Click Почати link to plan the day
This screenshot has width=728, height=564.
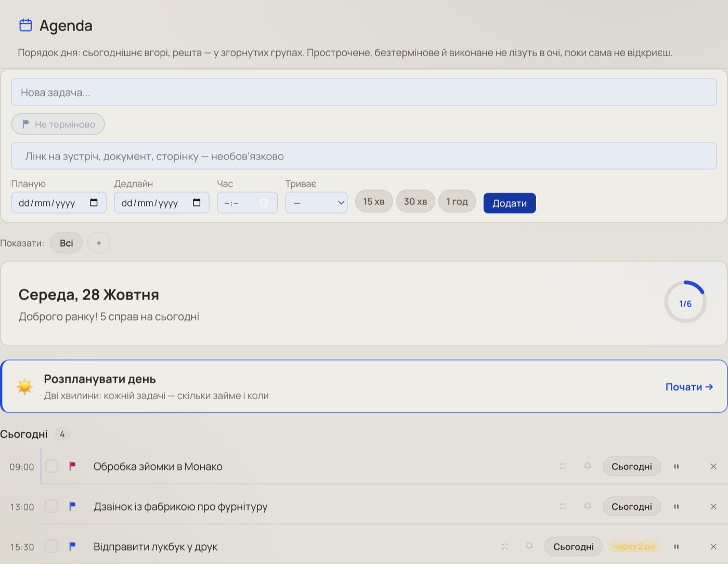click(x=690, y=387)
